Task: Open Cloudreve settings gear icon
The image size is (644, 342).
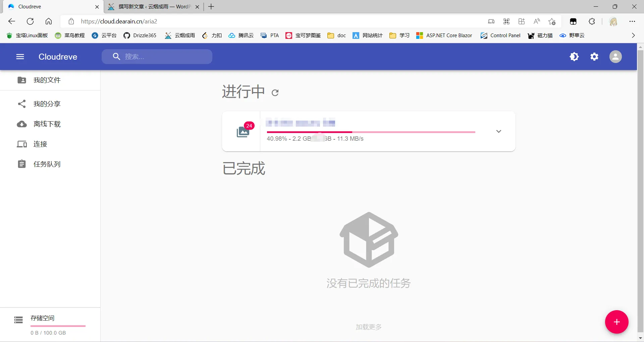Action: [594, 57]
